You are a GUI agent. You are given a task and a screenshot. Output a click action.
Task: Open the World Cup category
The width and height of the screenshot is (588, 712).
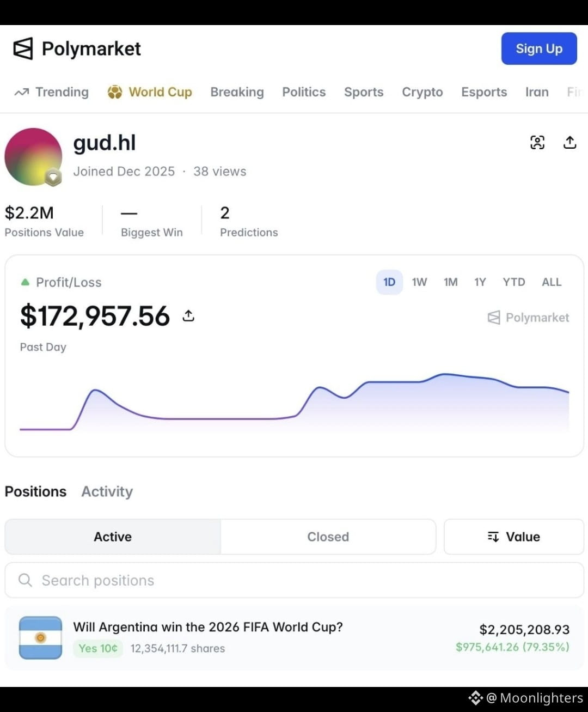point(150,92)
